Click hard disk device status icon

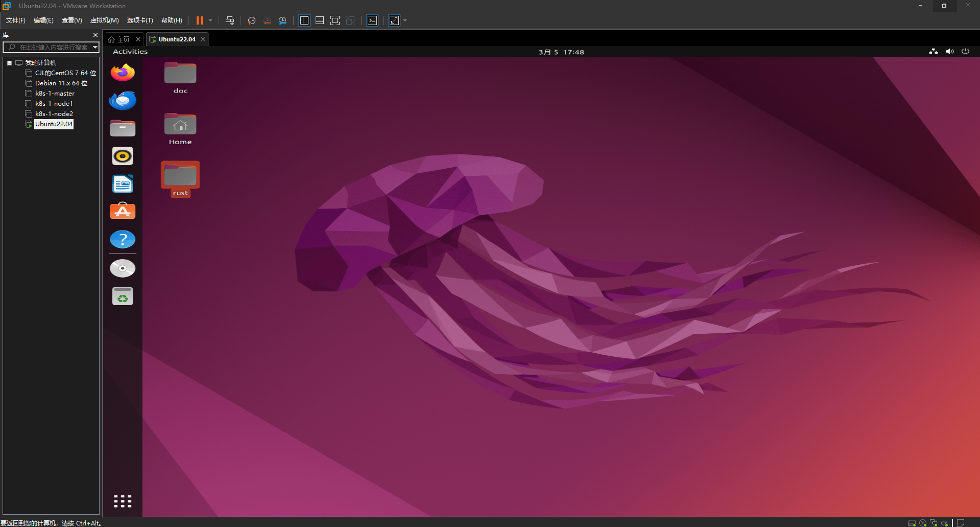point(912,523)
